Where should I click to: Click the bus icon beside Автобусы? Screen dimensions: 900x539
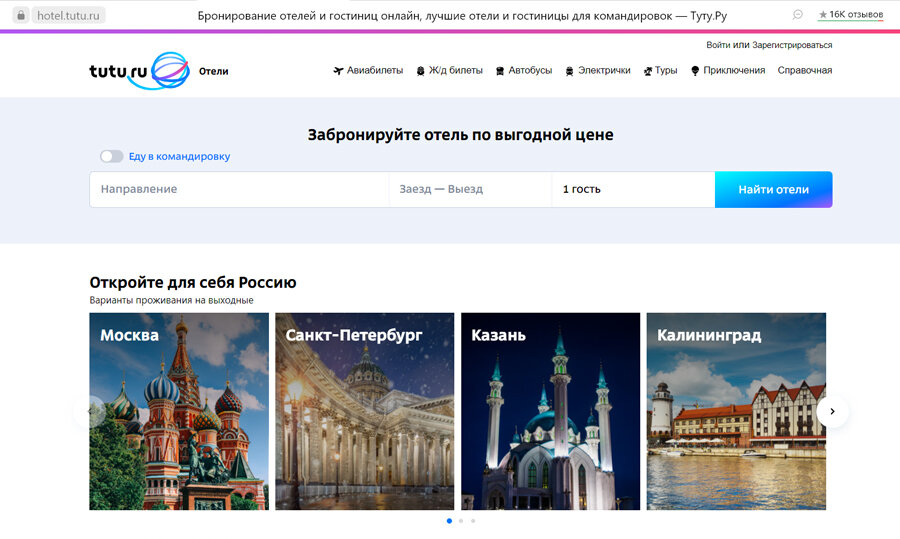click(x=500, y=71)
